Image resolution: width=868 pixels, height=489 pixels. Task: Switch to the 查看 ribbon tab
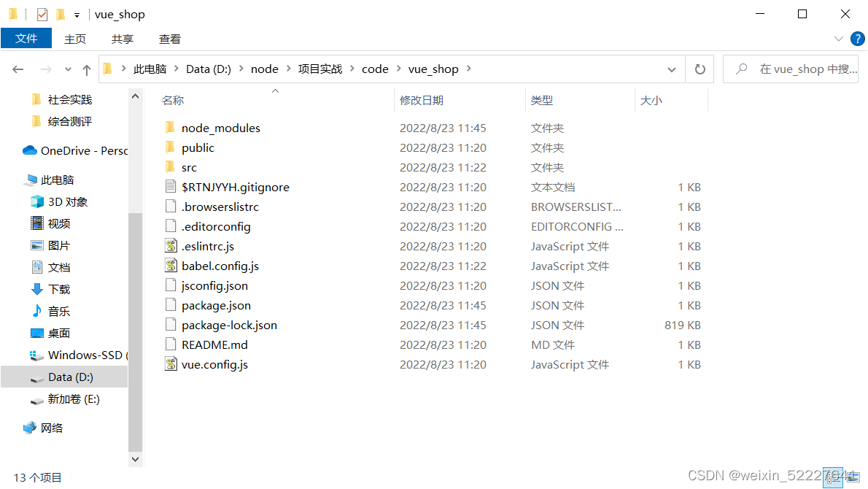click(169, 39)
